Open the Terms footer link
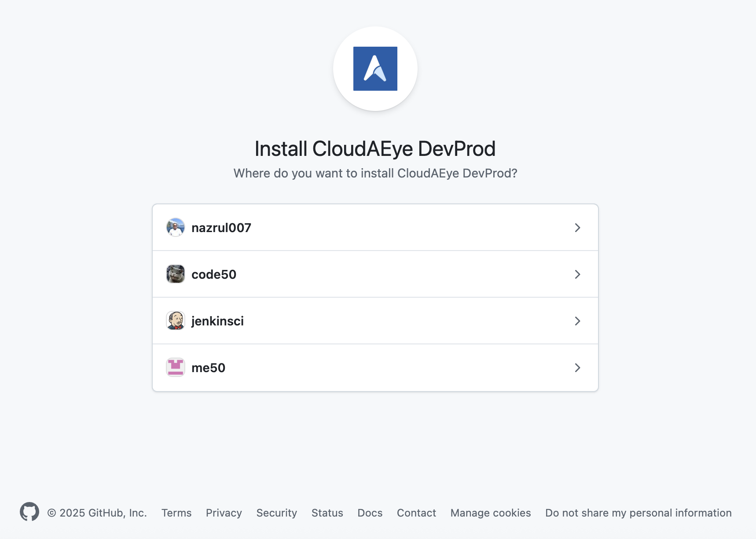 pos(176,513)
